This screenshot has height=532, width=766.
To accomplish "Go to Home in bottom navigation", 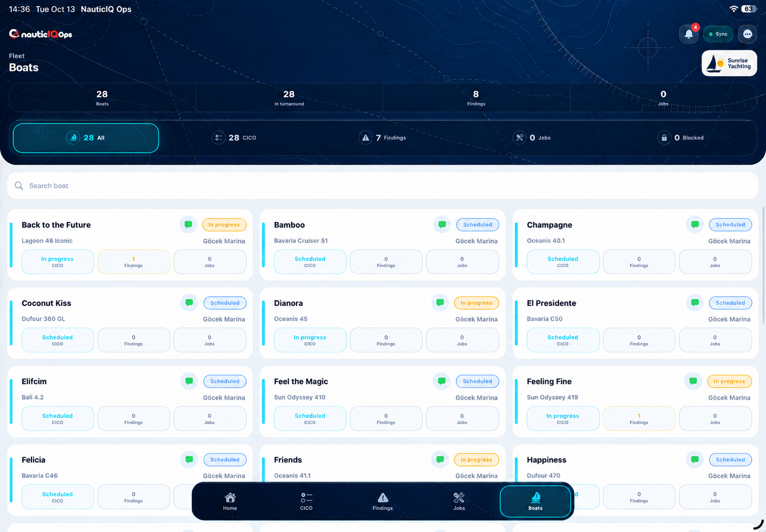I will coord(230,501).
